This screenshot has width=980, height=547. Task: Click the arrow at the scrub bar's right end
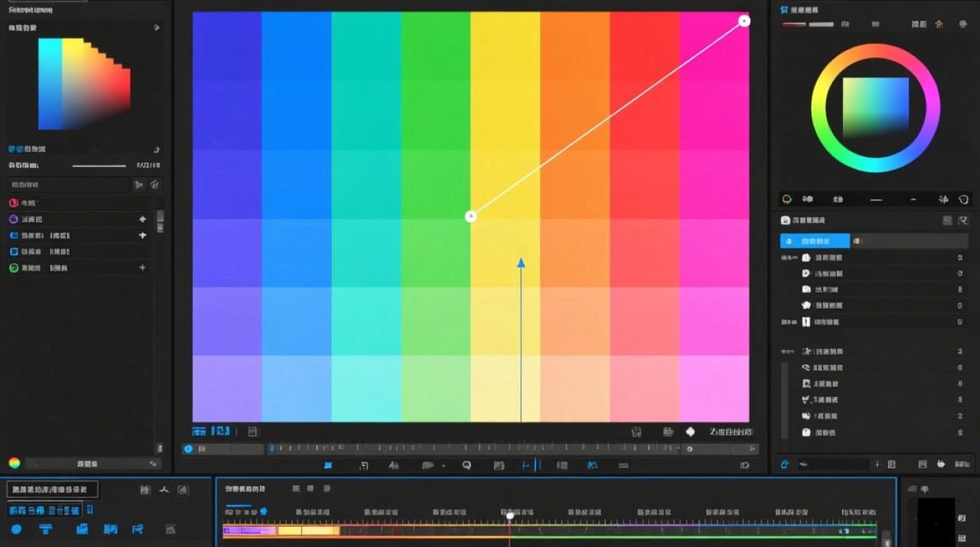coord(752,449)
